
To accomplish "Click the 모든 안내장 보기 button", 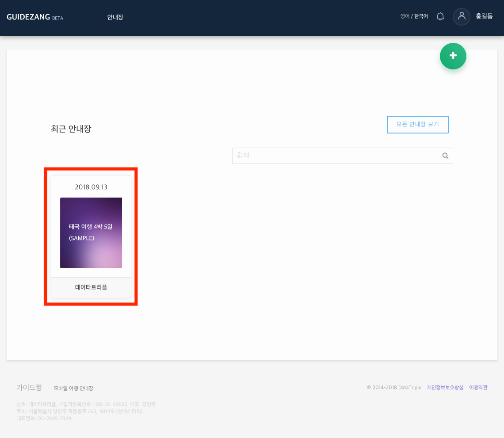I will click(x=417, y=124).
